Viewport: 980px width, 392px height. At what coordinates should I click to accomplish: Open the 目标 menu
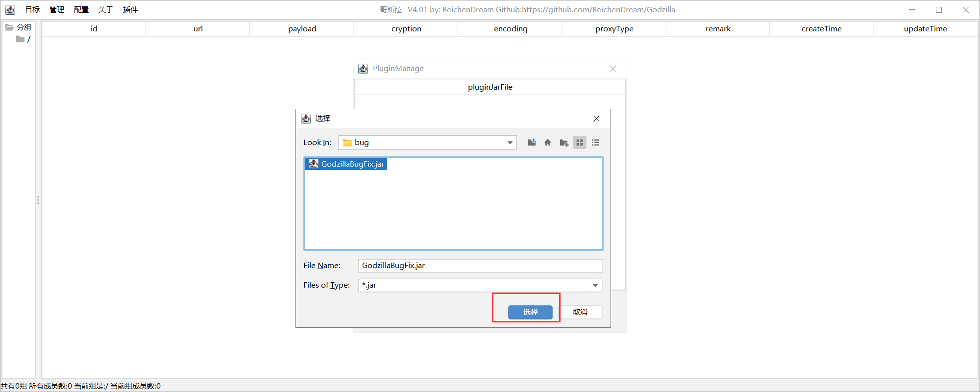click(33, 10)
